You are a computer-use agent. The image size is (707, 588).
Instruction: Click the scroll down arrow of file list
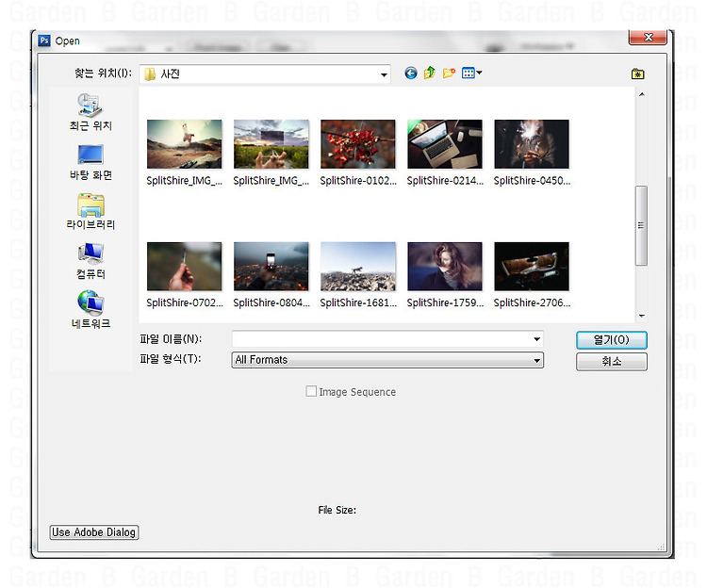click(641, 316)
